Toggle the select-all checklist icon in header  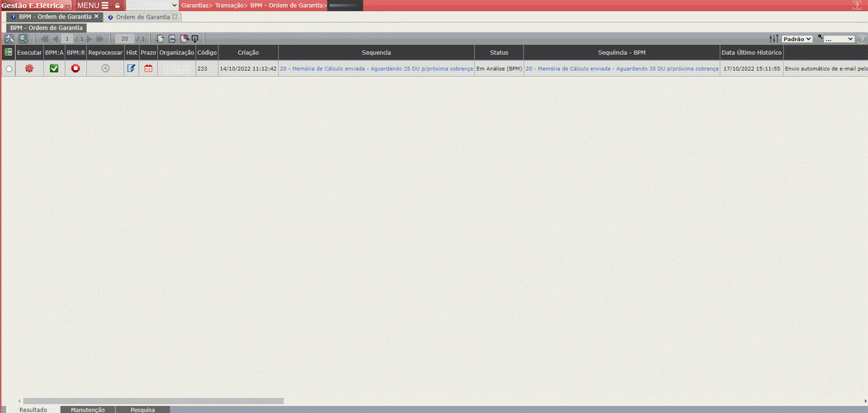point(8,52)
